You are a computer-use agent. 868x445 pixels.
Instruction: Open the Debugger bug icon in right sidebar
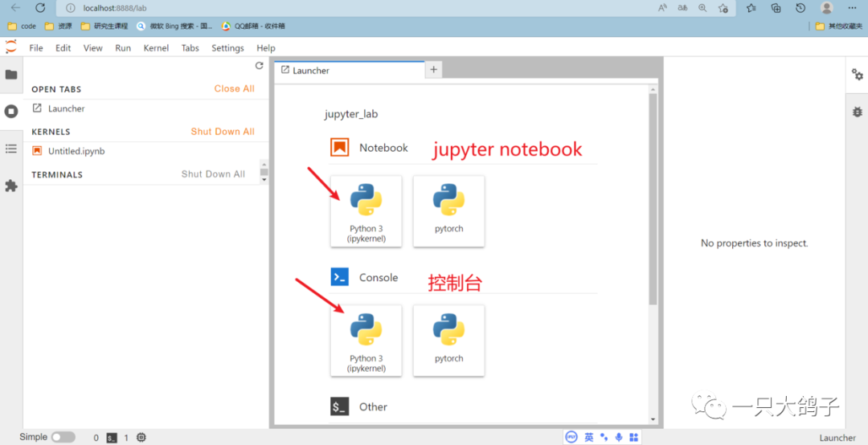[857, 112]
